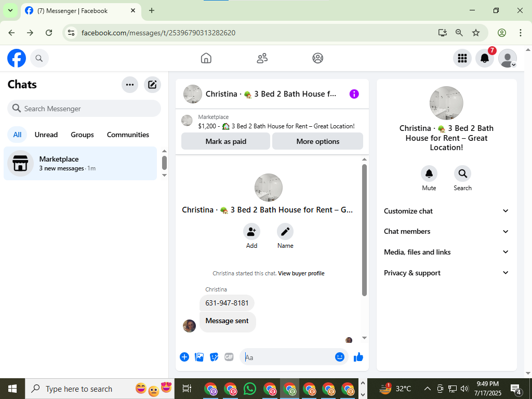Viewport: 532px width, 399px height.
Task: Open the Facebook home logo
Action: (x=17, y=58)
